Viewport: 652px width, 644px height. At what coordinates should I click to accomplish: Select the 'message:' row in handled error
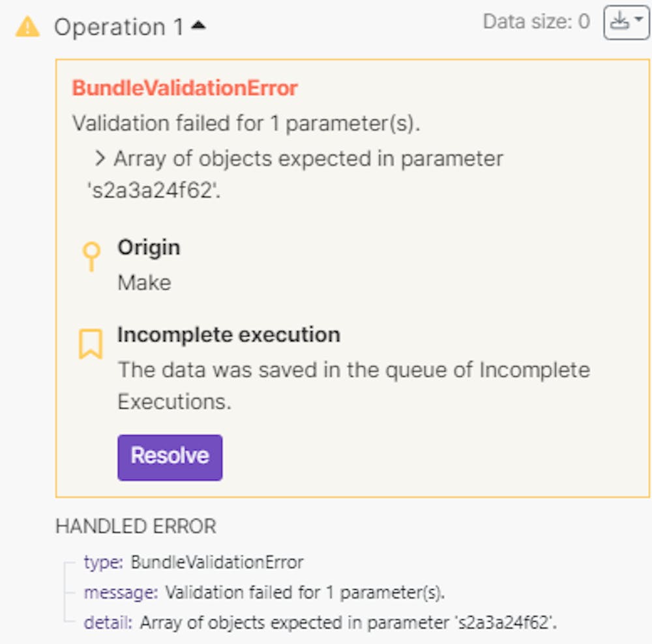(x=264, y=592)
